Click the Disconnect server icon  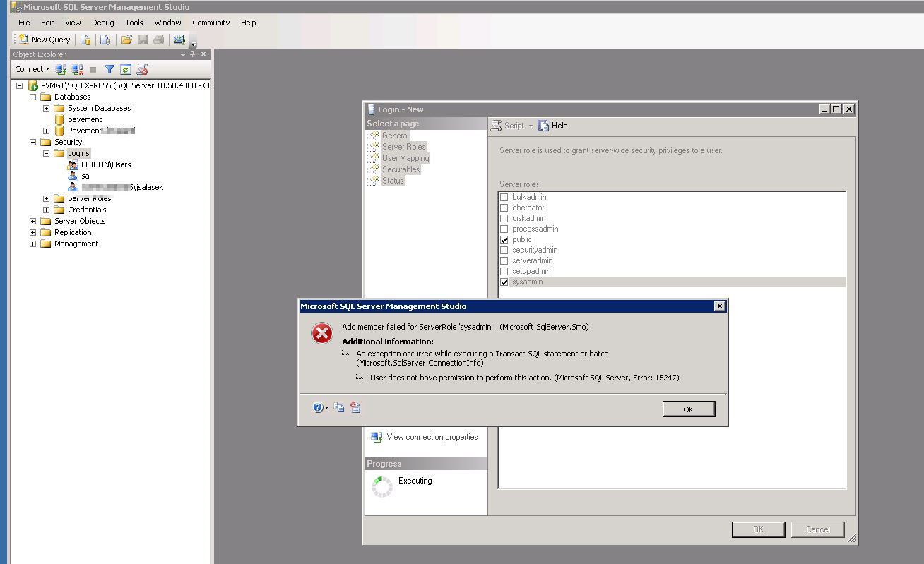click(x=78, y=69)
